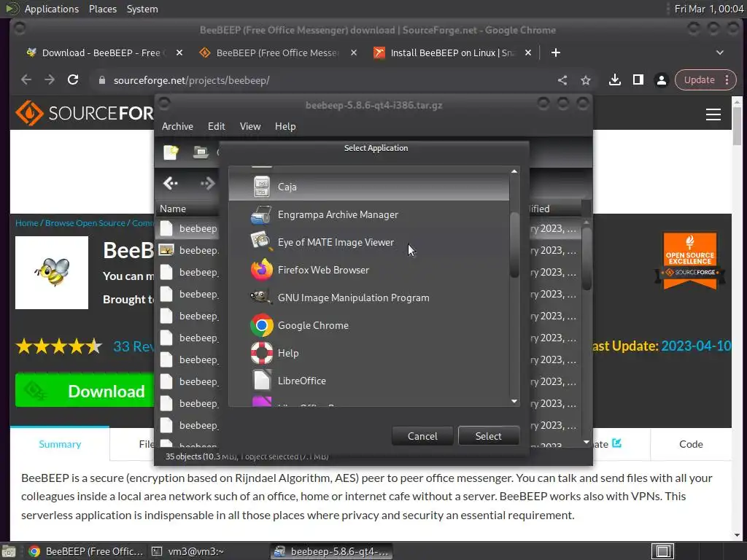The width and height of the screenshot is (747, 560).
Task: Click the LibreOffice document icon
Action: click(262, 381)
